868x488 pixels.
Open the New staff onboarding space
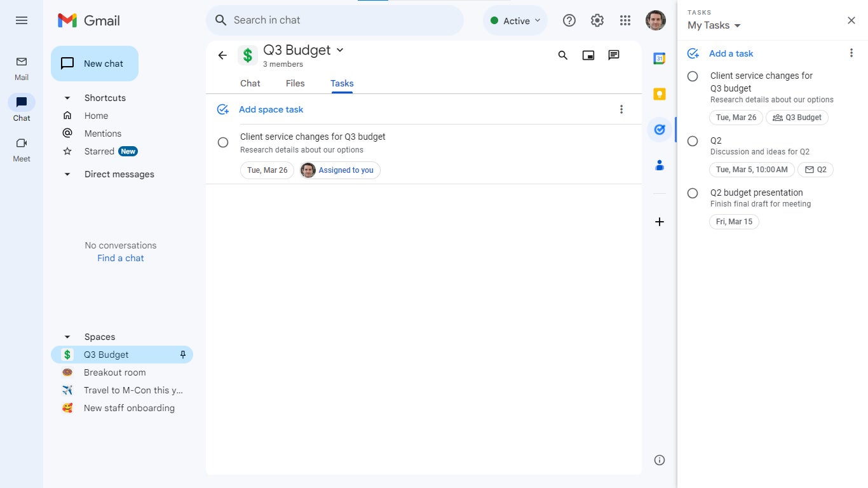coord(122,408)
